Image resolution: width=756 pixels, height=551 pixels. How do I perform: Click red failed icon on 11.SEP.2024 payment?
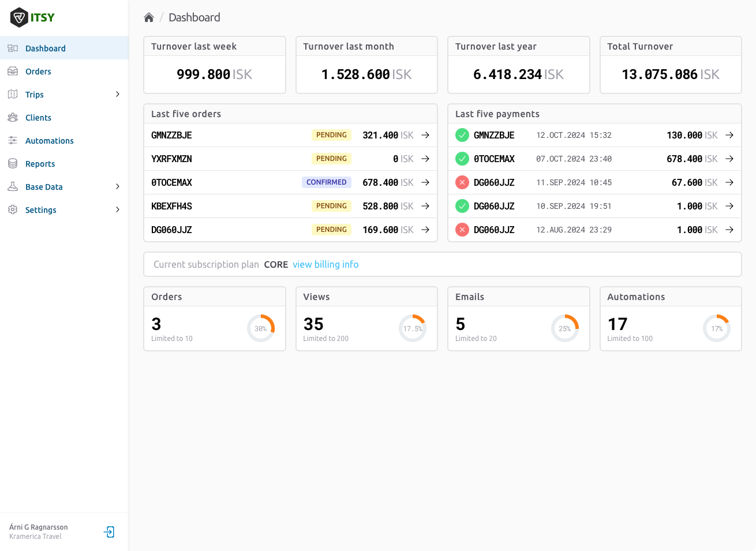(462, 182)
